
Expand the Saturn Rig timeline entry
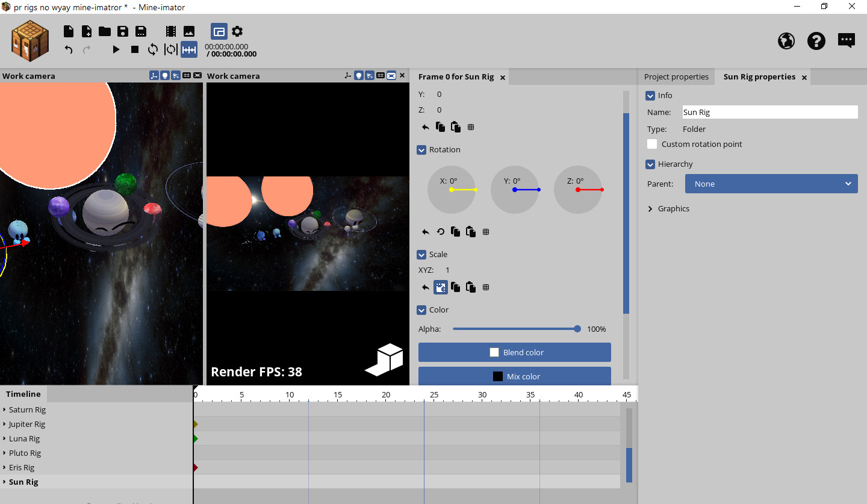5,409
